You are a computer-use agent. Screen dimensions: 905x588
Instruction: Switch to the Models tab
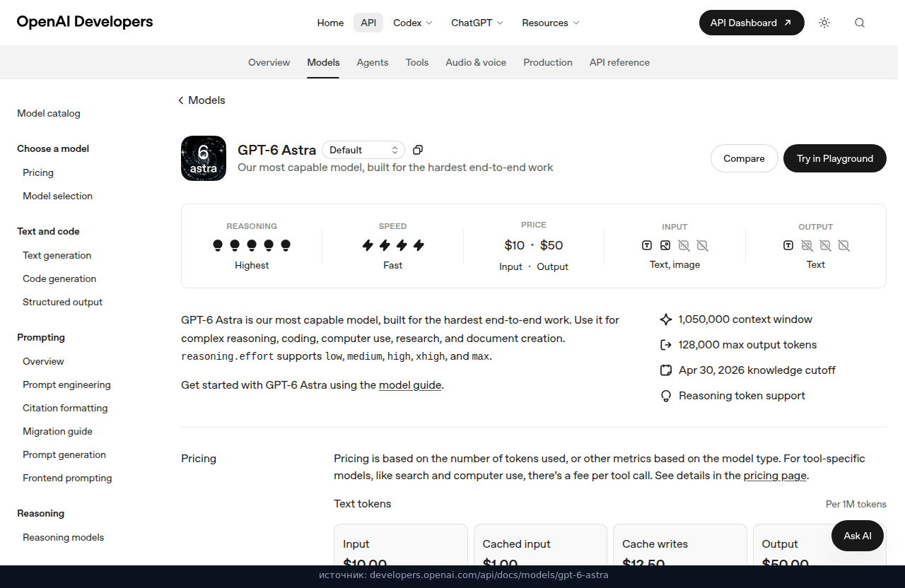pos(323,62)
